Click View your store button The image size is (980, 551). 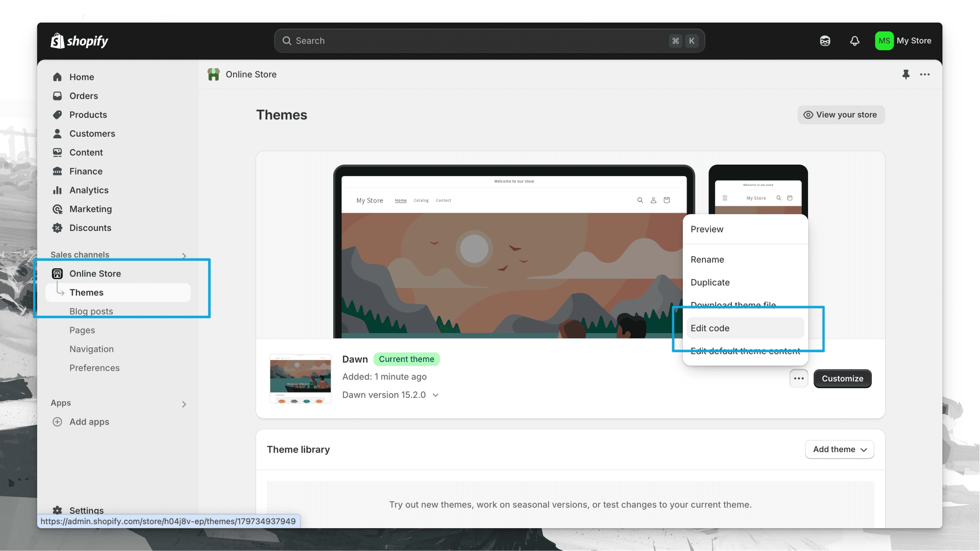(840, 114)
